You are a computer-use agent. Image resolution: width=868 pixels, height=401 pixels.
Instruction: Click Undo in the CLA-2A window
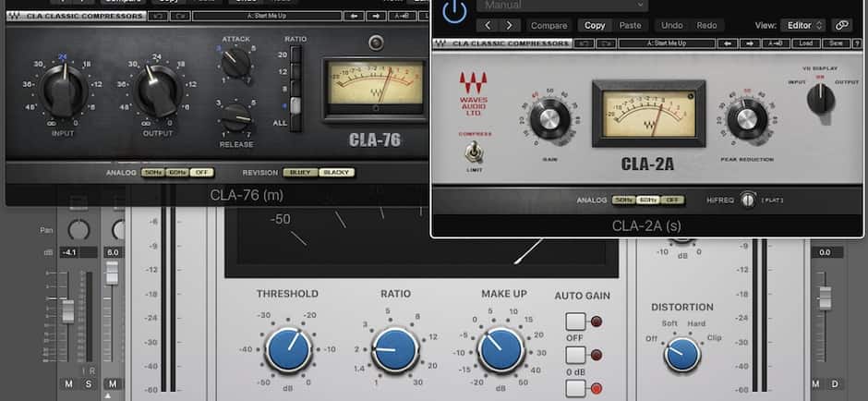coord(671,26)
